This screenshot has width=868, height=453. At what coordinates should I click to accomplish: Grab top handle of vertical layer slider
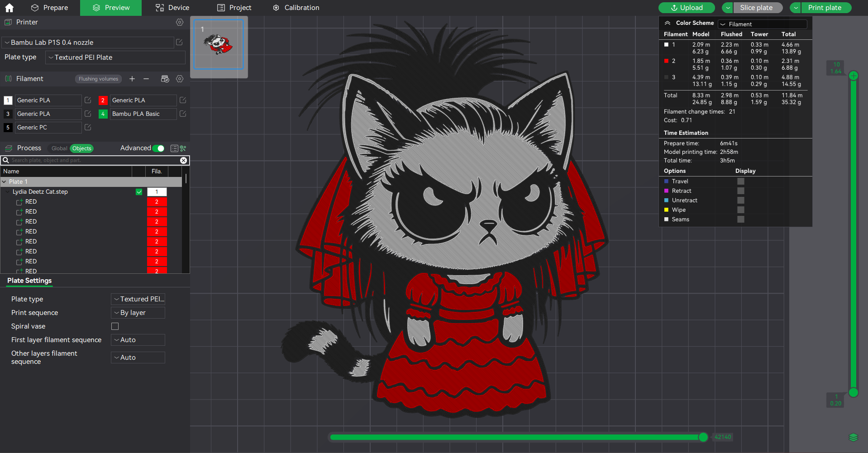click(854, 76)
